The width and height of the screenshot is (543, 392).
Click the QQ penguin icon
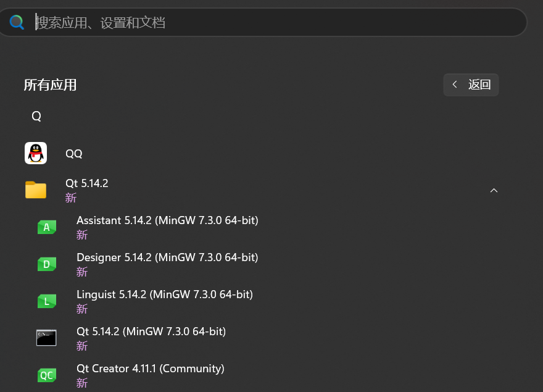(x=36, y=153)
